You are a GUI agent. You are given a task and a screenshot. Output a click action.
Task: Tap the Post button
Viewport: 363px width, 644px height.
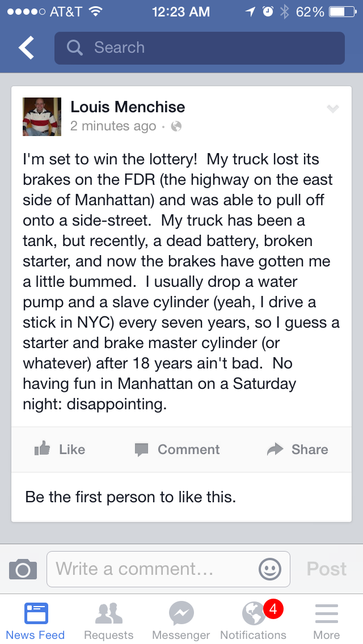(326, 569)
